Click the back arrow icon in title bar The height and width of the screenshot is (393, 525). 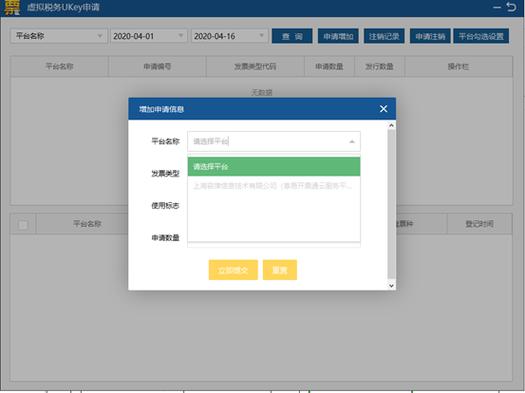pyautogui.click(x=511, y=7)
